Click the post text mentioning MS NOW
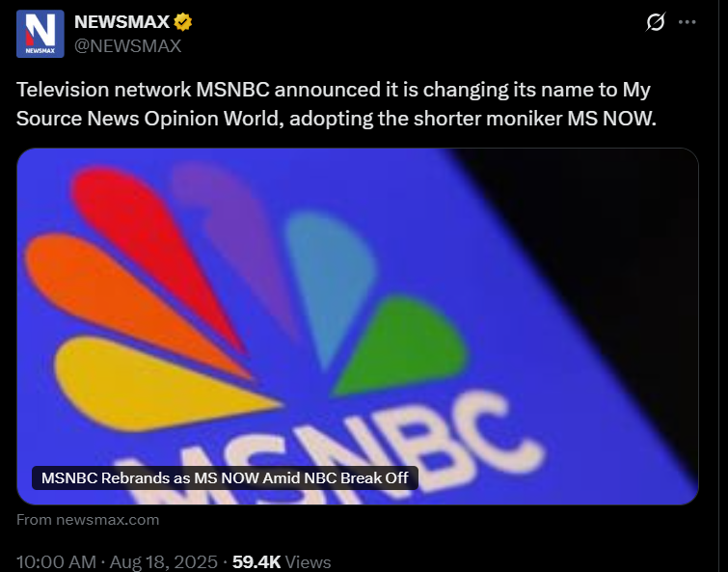This screenshot has height=572, width=728. point(337,104)
